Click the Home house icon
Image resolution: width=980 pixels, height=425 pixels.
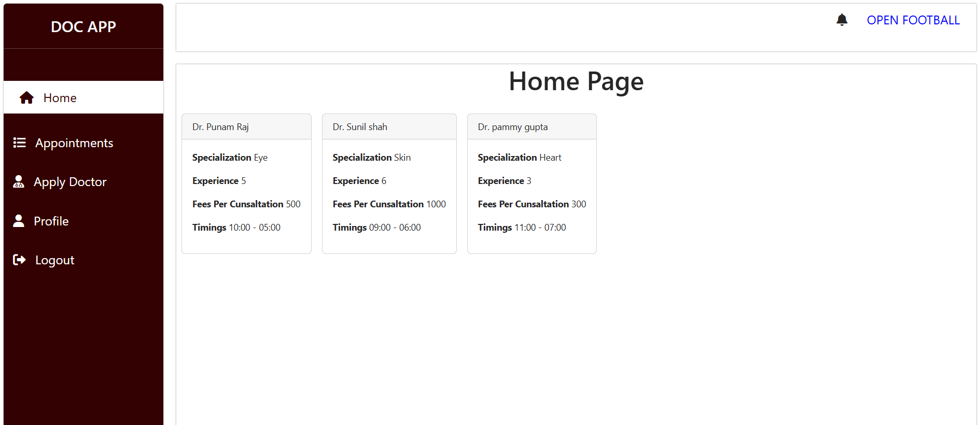pos(26,97)
